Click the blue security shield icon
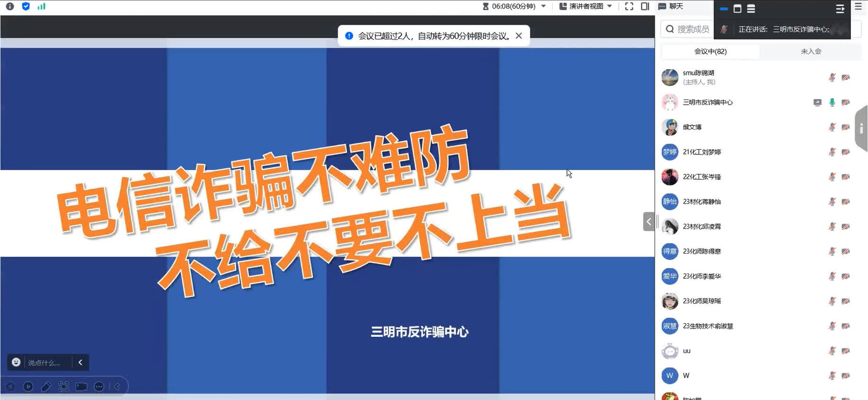This screenshot has height=400, width=868. point(26,6)
